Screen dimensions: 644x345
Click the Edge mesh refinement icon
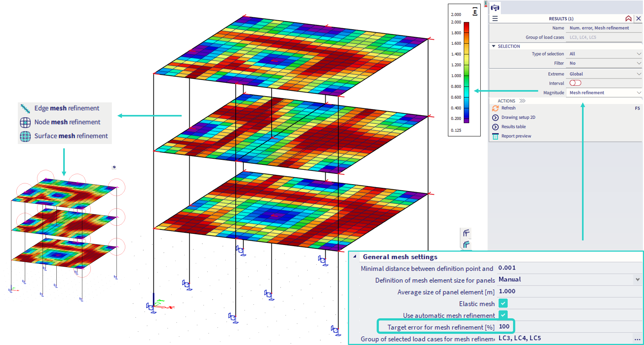(25, 108)
